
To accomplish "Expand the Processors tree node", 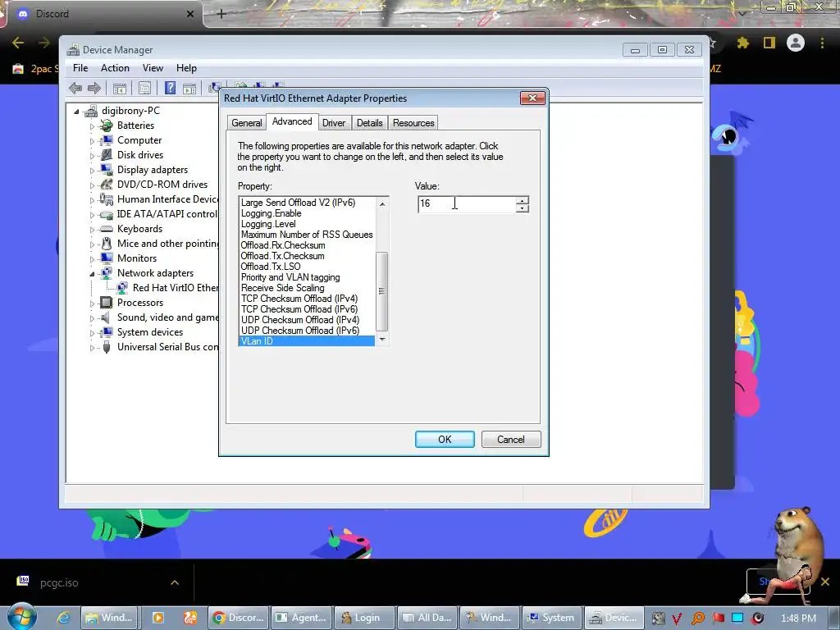I will [92, 304].
